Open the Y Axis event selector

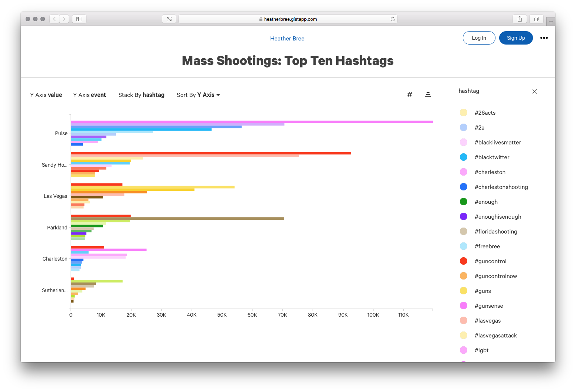pos(89,95)
